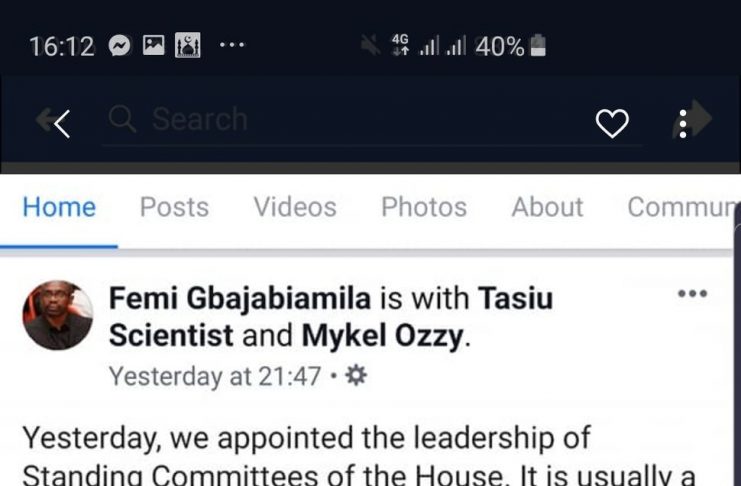Viewport: 741px width, 486px height.
Task: Open the About tab
Action: click(x=547, y=207)
